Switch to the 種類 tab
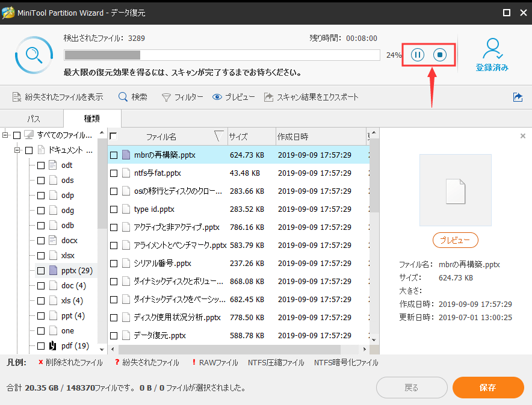532x405 pixels. pyautogui.click(x=91, y=119)
